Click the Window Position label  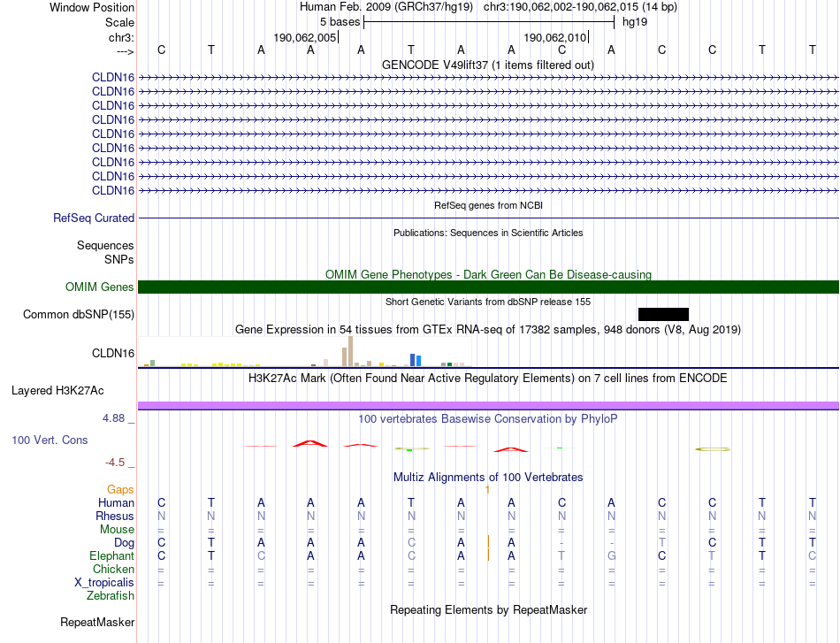[92, 7]
